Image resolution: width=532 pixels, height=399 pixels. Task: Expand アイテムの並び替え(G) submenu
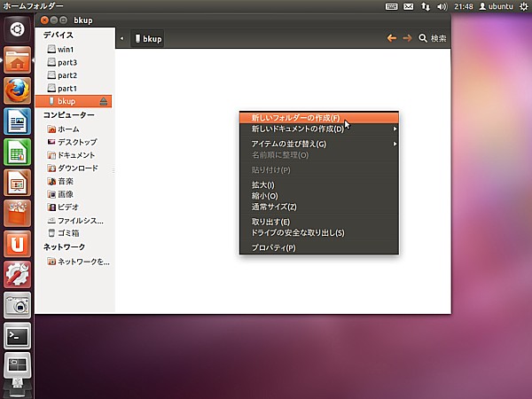pyautogui.click(x=319, y=144)
